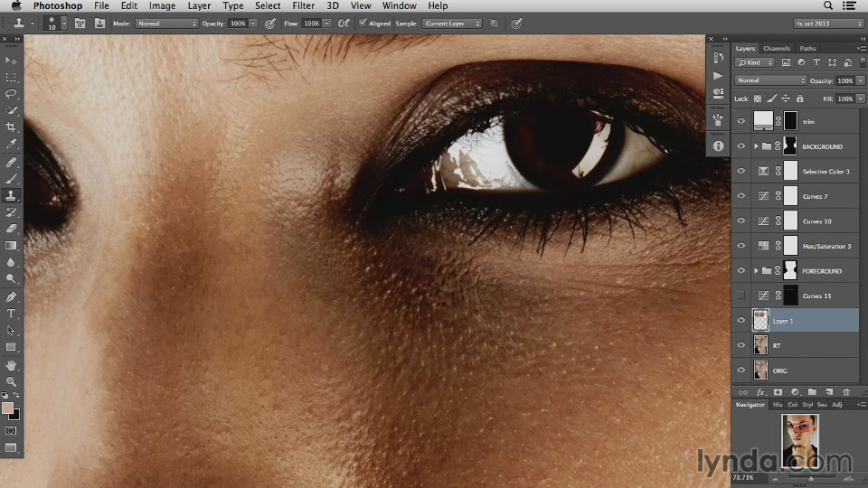Open the layer blend mode dropdown
This screenshot has width=868, height=488.
point(770,80)
